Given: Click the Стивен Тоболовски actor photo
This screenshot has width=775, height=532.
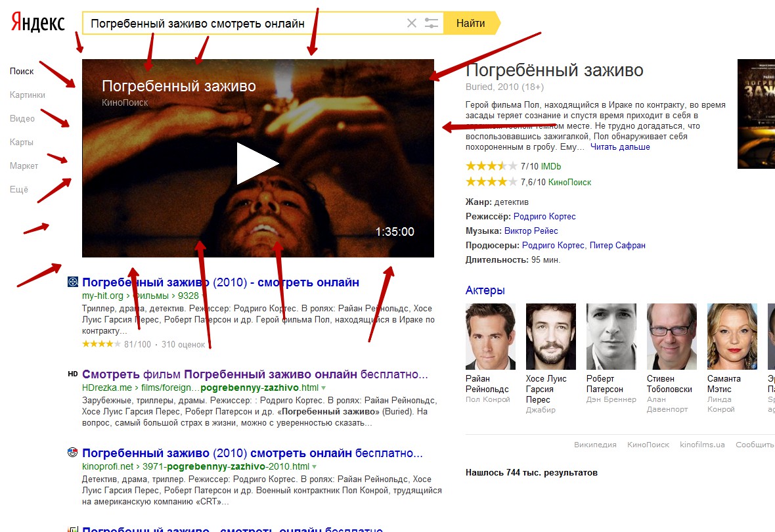Looking at the screenshot, I should click(x=671, y=336).
